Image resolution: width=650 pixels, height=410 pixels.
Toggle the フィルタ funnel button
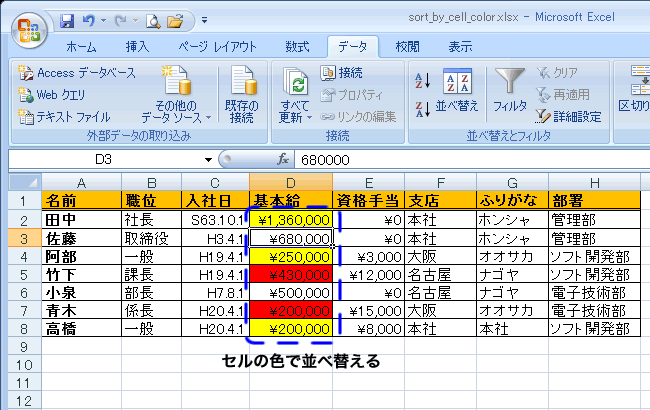click(x=510, y=90)
